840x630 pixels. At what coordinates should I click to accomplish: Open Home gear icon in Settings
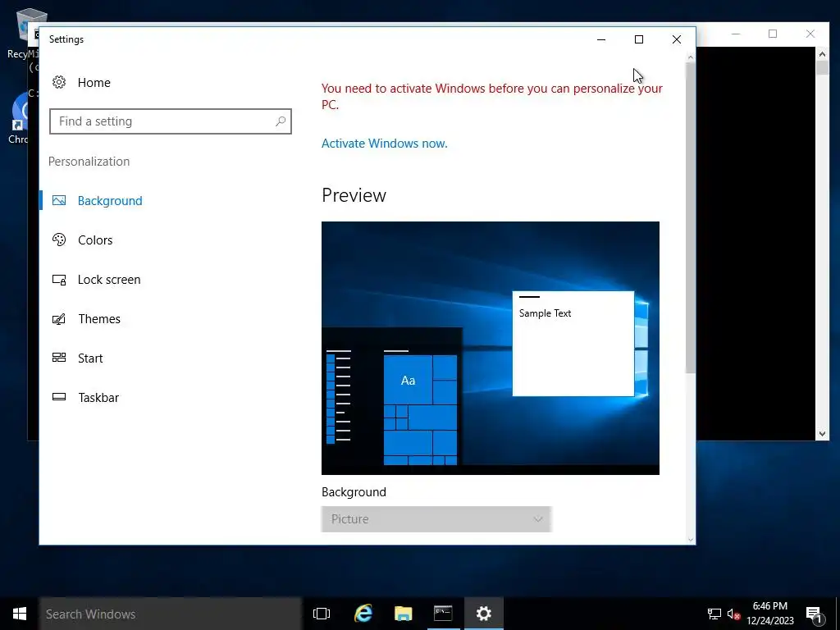[x=59, y=82]
